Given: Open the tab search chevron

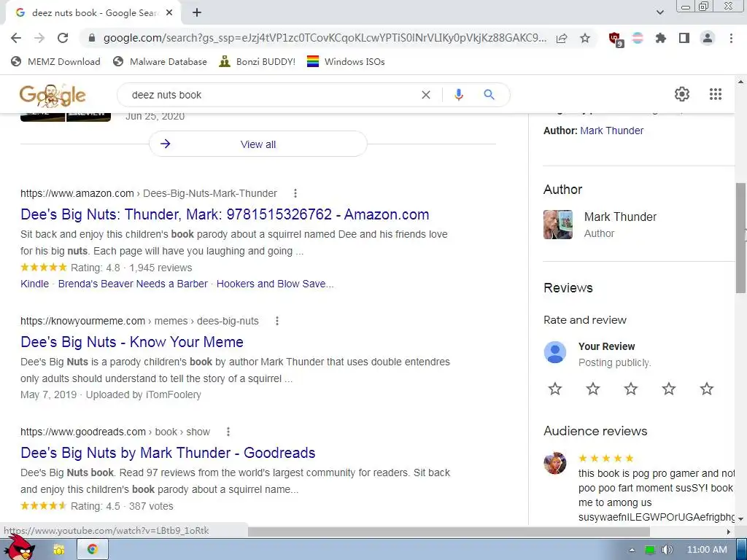Looking at the screenshot, I should coord(659,12).
